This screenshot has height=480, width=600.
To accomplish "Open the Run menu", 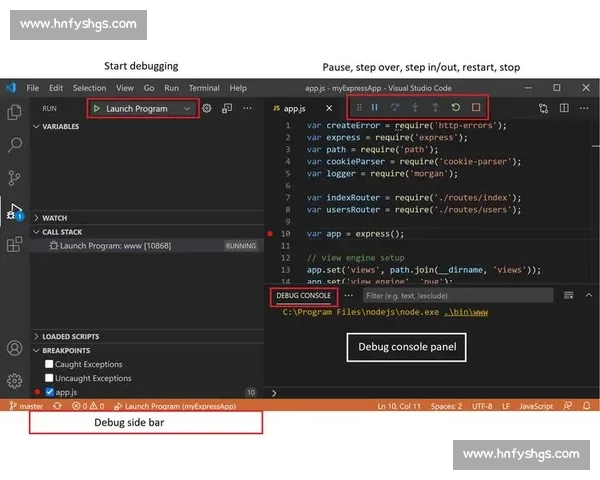I will (171, 88).
